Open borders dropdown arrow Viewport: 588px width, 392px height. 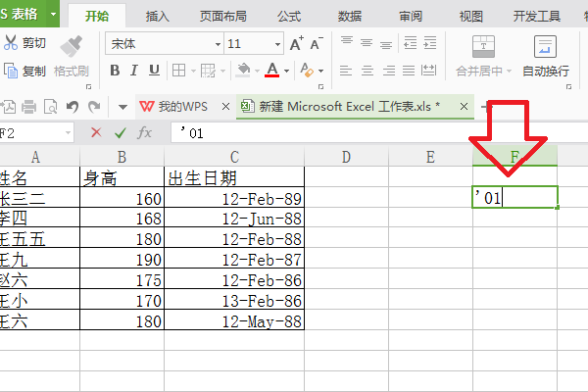pyautogui.click(x=193, y=71)
